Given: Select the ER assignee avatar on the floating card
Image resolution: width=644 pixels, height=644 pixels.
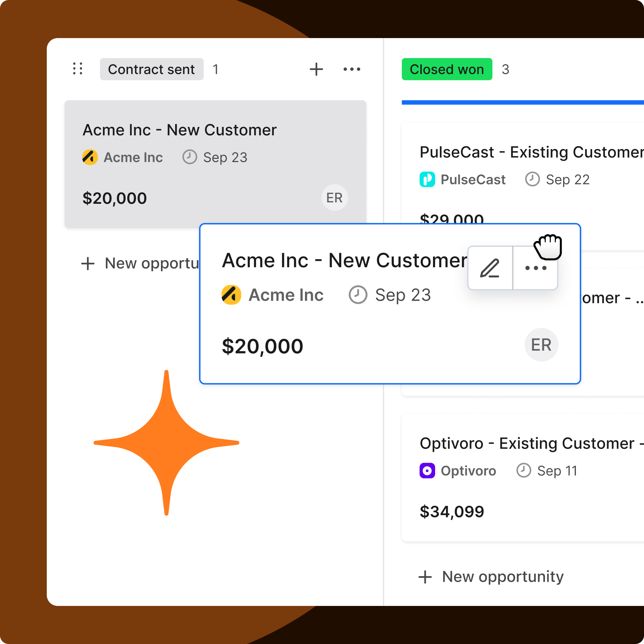Looking at the screenshot, I should (541, 345).
